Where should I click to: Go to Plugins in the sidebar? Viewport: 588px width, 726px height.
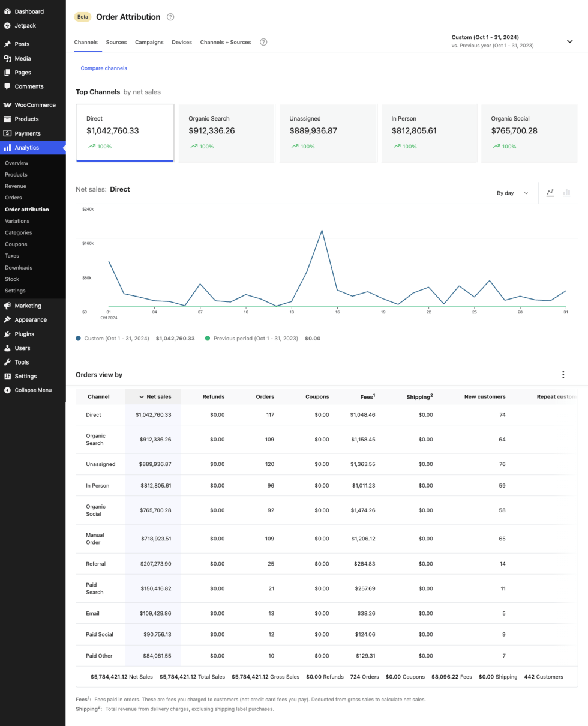point(24,334)
